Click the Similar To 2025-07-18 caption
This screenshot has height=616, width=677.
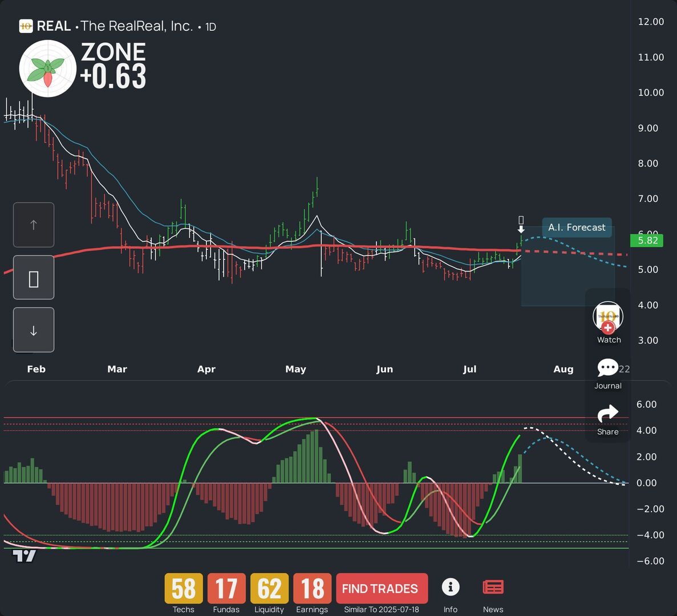point(382,610)
